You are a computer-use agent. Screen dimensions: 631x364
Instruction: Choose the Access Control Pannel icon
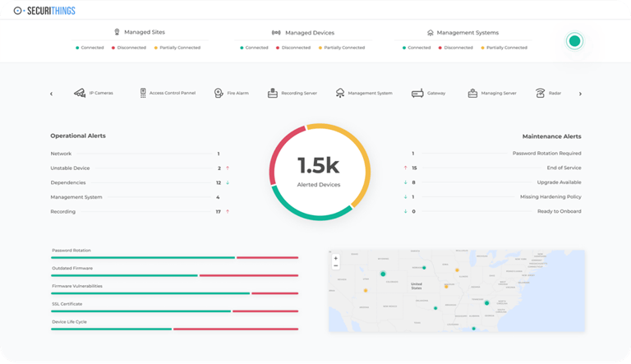pyautogui.click(x=143, y=93)
